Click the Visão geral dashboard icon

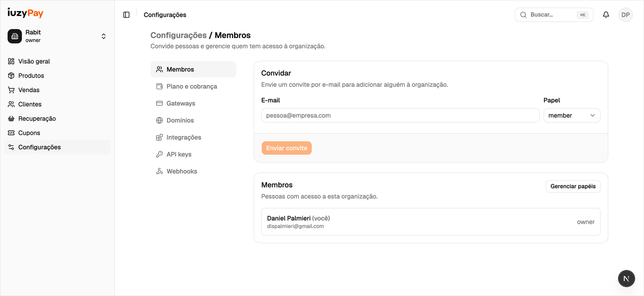pos(11,61)
